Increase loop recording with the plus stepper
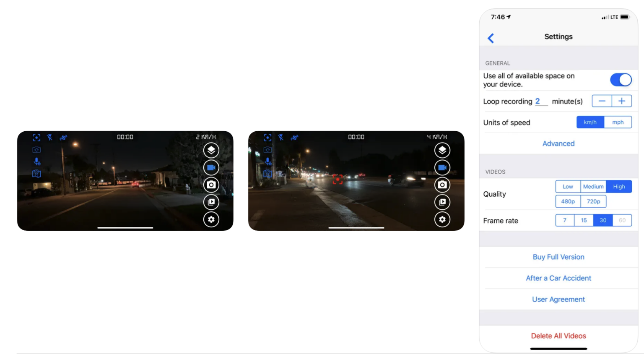The image size is (644, 354). (x=622, y=101)
